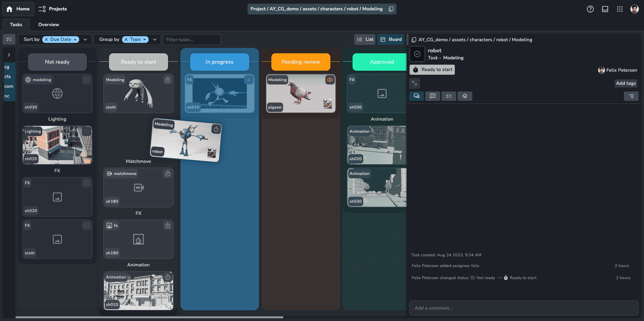Image resolution: width=644 pixels, height=321 pixels.
Task: Copy the project path with the clipboard icon
Action: coord(391,9)
